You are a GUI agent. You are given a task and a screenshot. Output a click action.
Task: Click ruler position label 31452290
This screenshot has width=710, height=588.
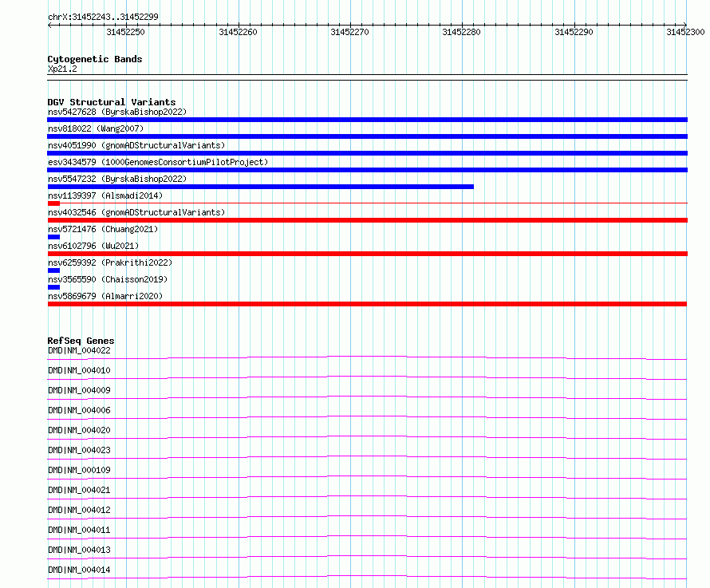(x=574, y=32)
